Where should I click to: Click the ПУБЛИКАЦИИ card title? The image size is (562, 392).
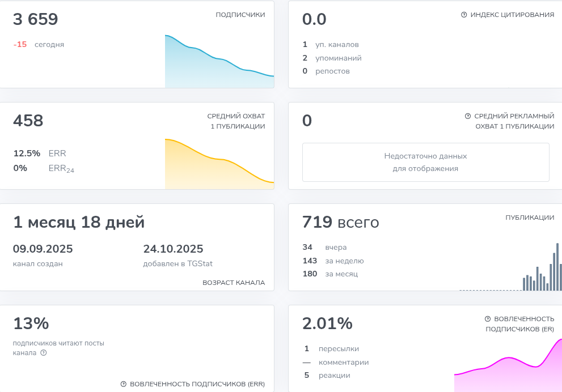tap(530, 218)
